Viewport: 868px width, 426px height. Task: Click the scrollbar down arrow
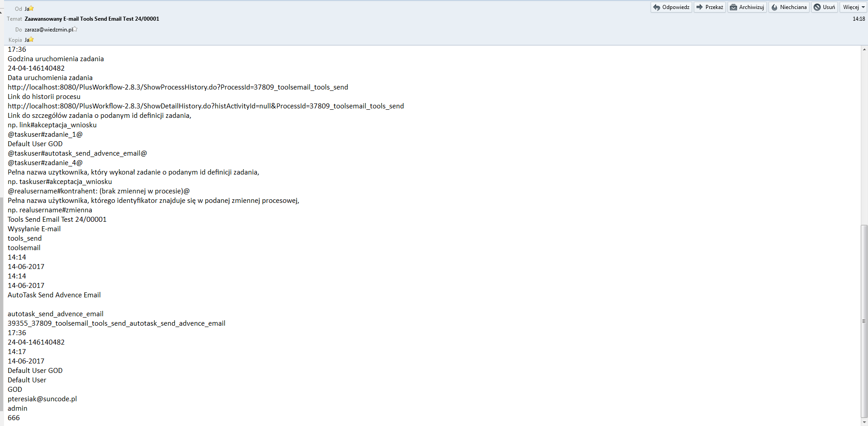tap(864, 422)
